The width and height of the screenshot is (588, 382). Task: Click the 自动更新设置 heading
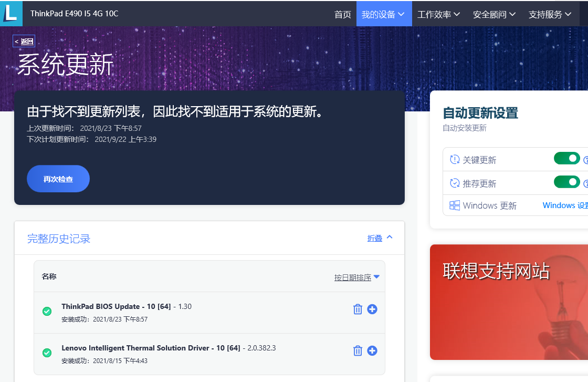click(480, 112)
